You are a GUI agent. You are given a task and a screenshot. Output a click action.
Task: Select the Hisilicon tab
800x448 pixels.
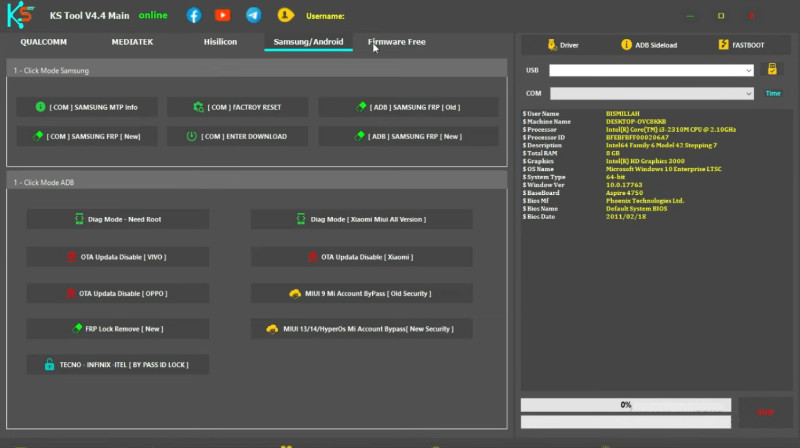221,42
